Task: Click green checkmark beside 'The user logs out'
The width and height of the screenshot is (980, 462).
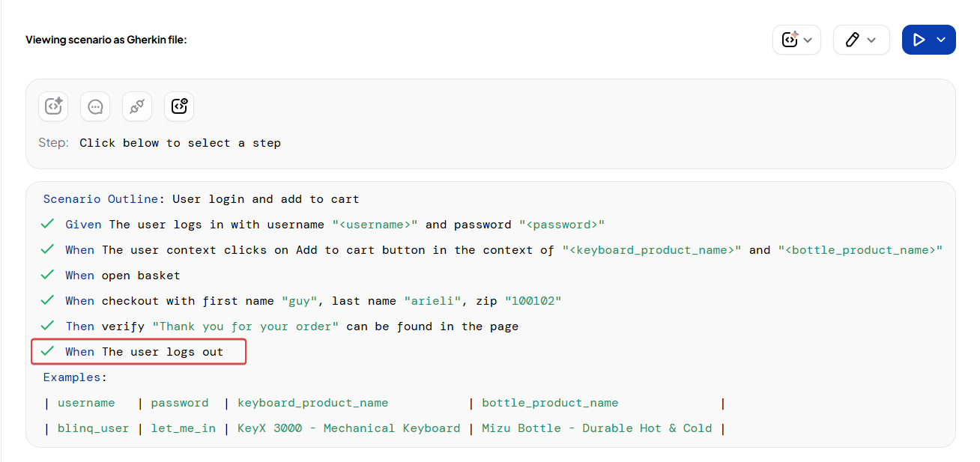Action: pos(48,351)
